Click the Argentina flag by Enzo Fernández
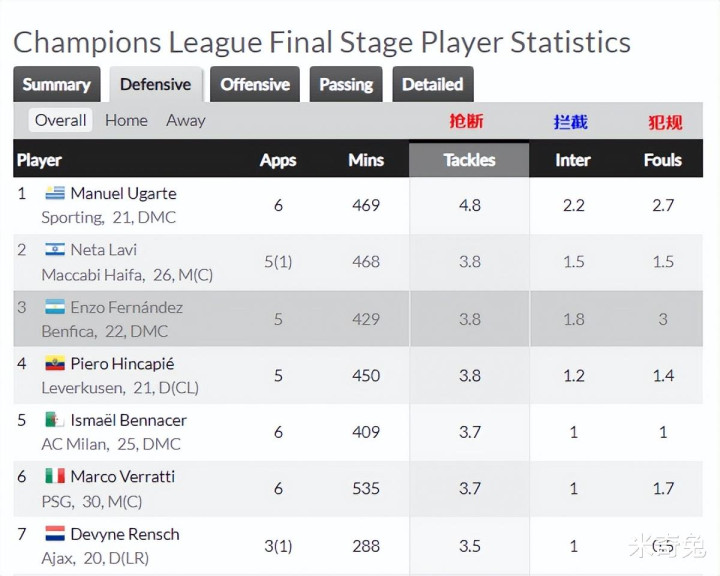The height and width of the screenshot is (576, 720). 55,306
